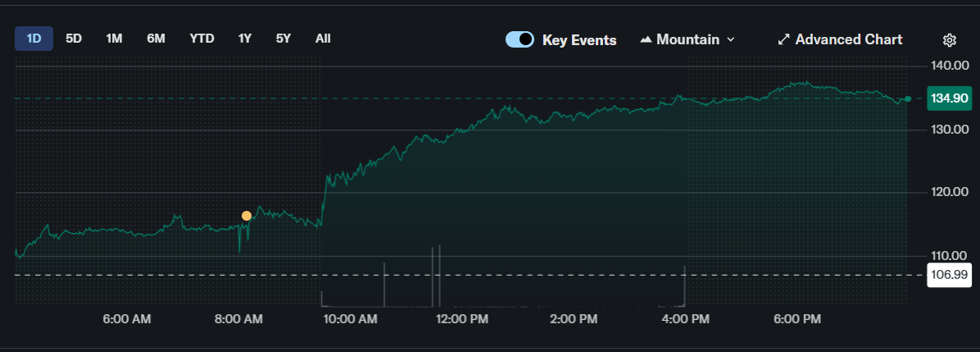Image resolution: width=980 pixels, height=352 pixels.
Task: Select the All time range
Action: point(323,39)
